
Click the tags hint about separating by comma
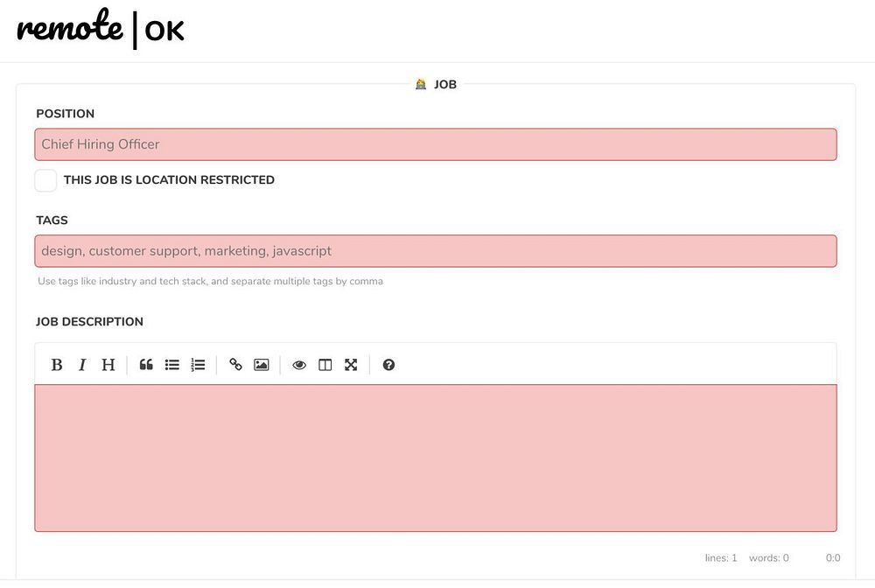pyautogui.click(x=210, y=281)
